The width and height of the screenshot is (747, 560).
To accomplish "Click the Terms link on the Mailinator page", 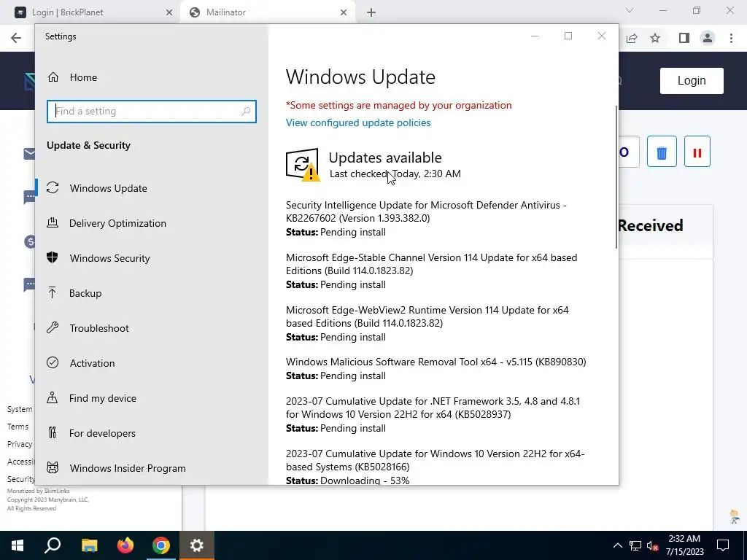I will 18,427.
